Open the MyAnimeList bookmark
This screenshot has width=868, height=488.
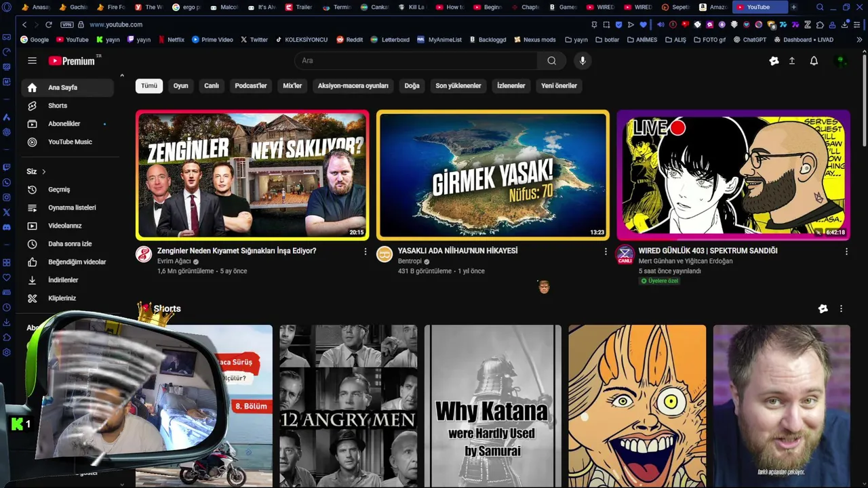[440, 39]
